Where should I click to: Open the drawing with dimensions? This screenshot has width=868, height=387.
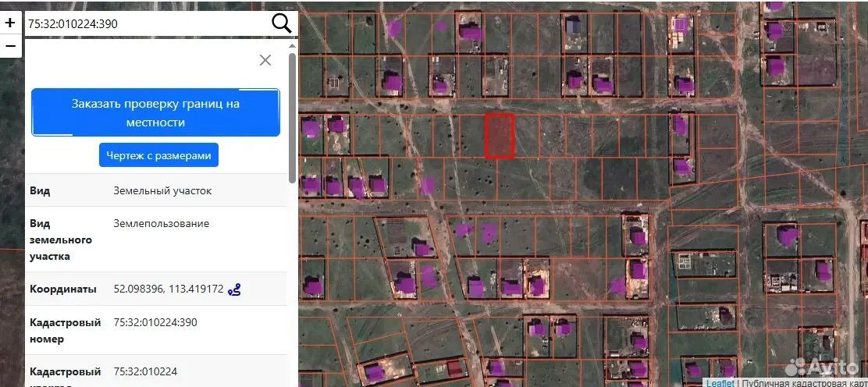pyautogui.click(x=159, y=155)
